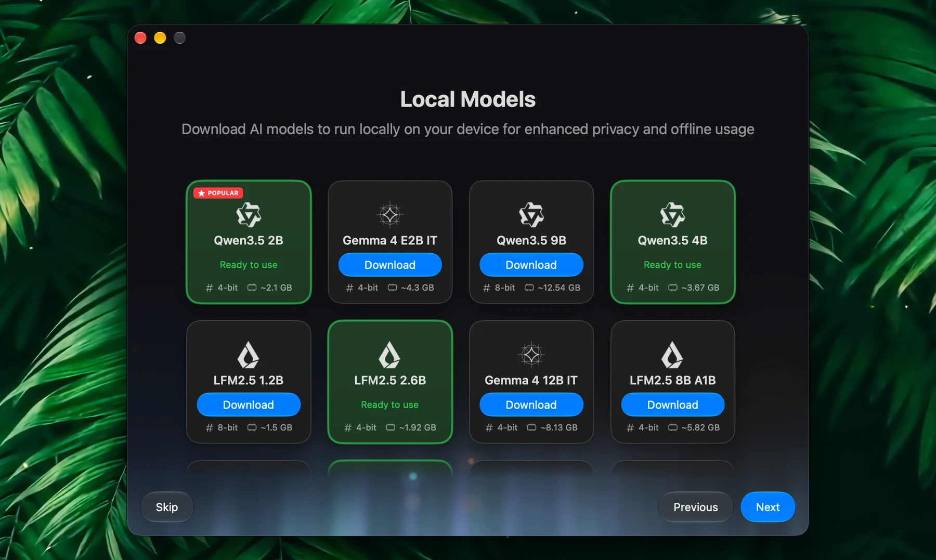The image size is (936, 560).
Task: Select the Qwen3.5 2B model name
Action: click(249, 240)
